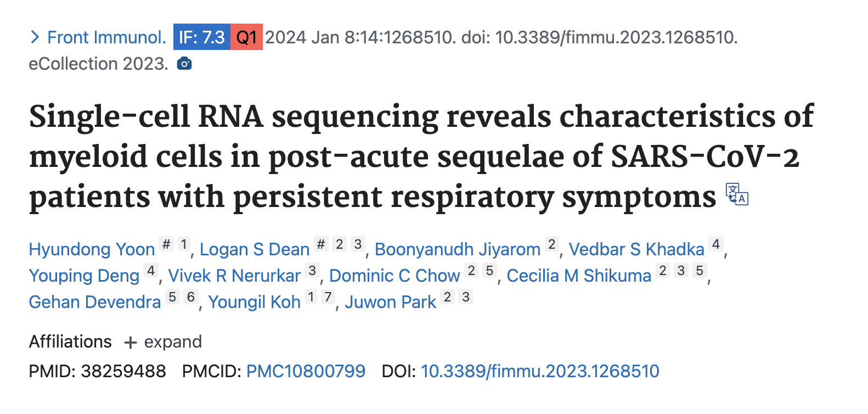
Task: Click the red Q1 quartile badge
Action: (246, 37)
